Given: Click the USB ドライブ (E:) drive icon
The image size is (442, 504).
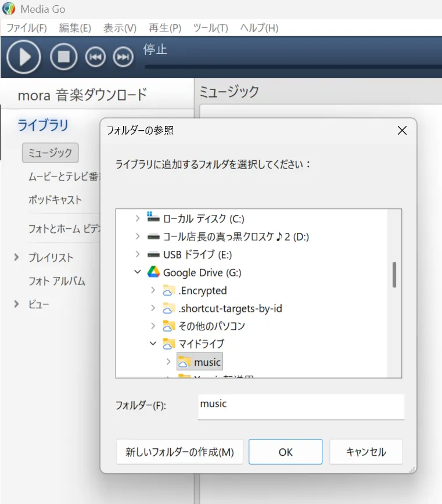Looking at the screenshot, I should pos(153,254).
